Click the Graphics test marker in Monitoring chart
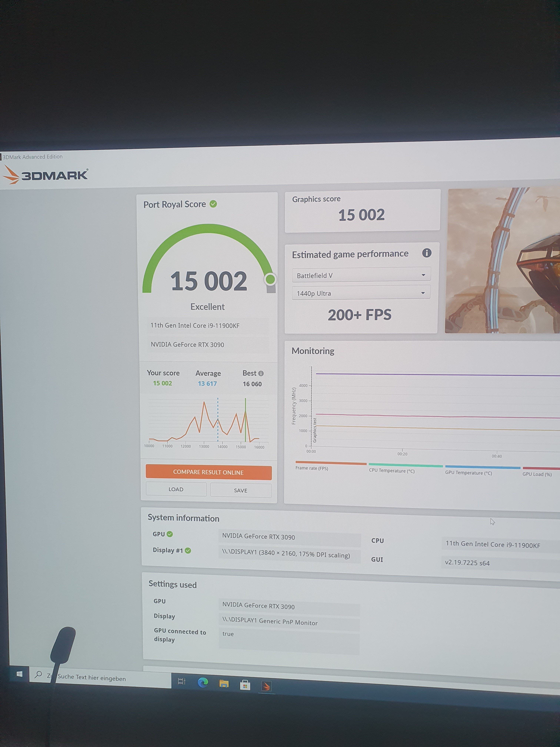 point(315,430)
